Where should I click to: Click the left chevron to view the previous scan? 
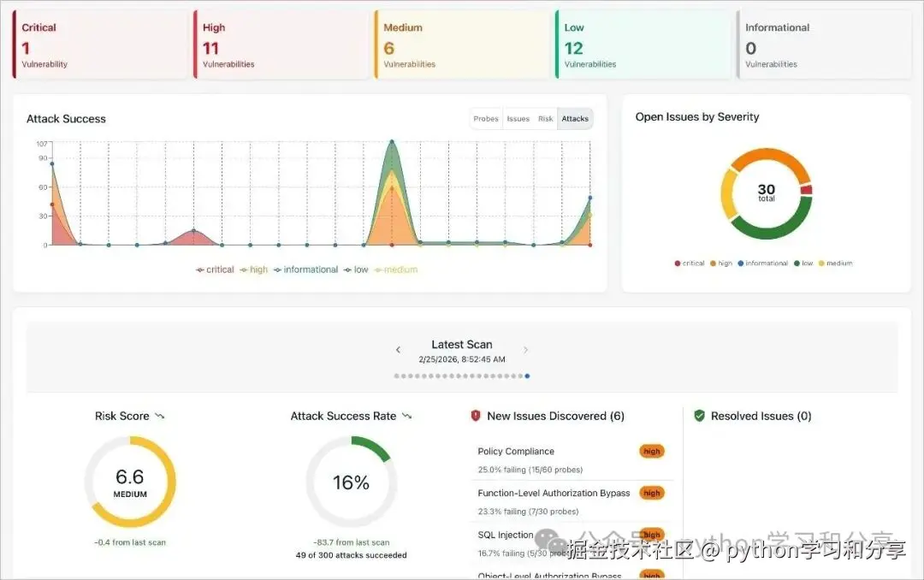point(398,349)
